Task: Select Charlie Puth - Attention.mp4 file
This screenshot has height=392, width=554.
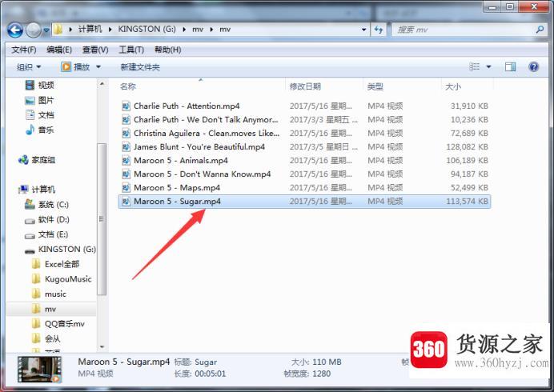Action: [x=304, y=106]
